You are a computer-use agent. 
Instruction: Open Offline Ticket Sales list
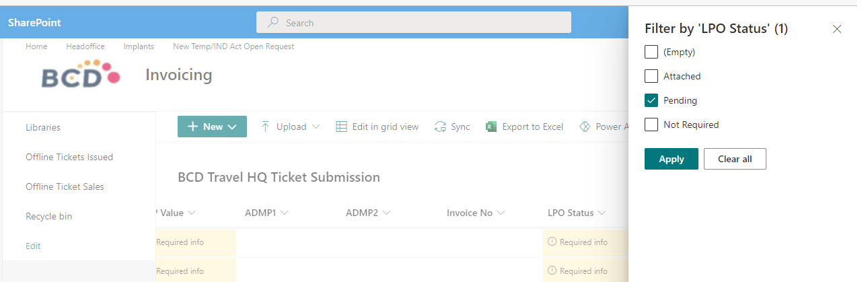pyautogui.click(x=65, y=186)
